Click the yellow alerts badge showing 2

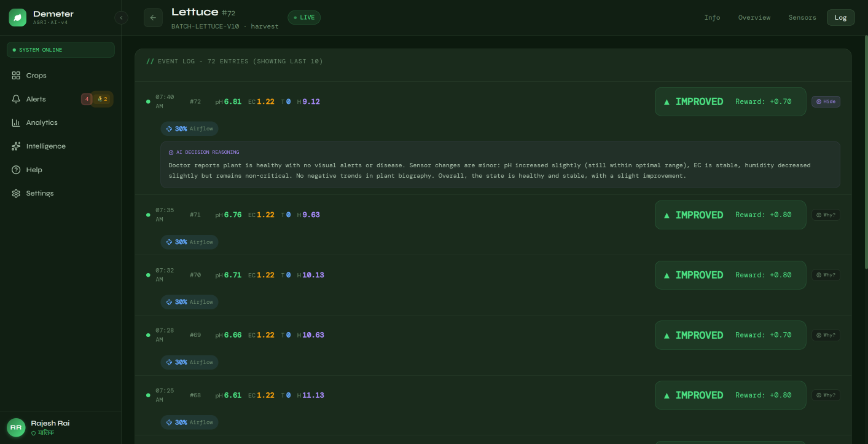click(103, 99)
